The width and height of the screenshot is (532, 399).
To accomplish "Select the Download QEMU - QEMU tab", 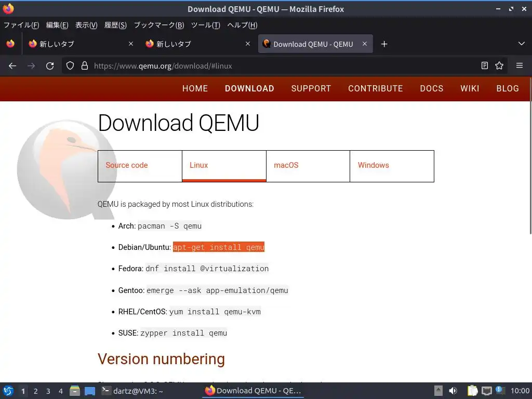I will pyautogui.click(x=315, y=44).
